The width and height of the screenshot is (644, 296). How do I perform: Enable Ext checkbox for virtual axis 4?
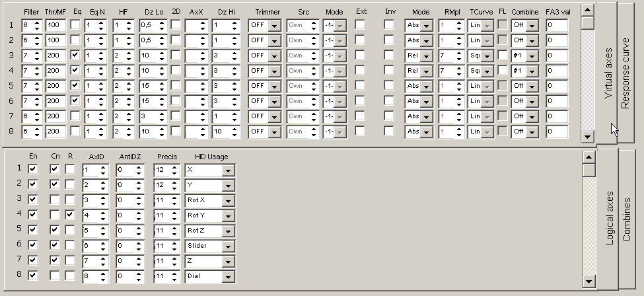[x=360, y=70]
